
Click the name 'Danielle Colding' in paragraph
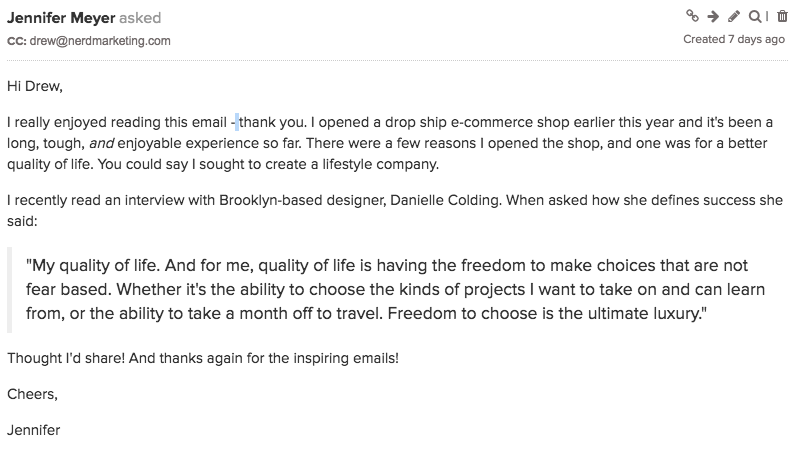click(x=445, y=201)
